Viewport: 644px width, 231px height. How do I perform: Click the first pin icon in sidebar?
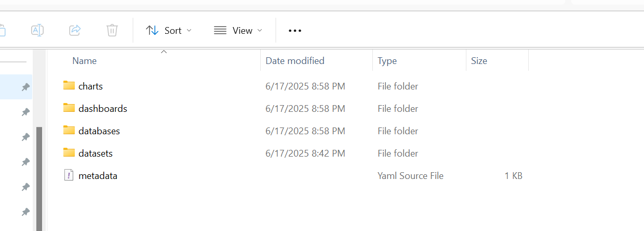coord(25,87)
